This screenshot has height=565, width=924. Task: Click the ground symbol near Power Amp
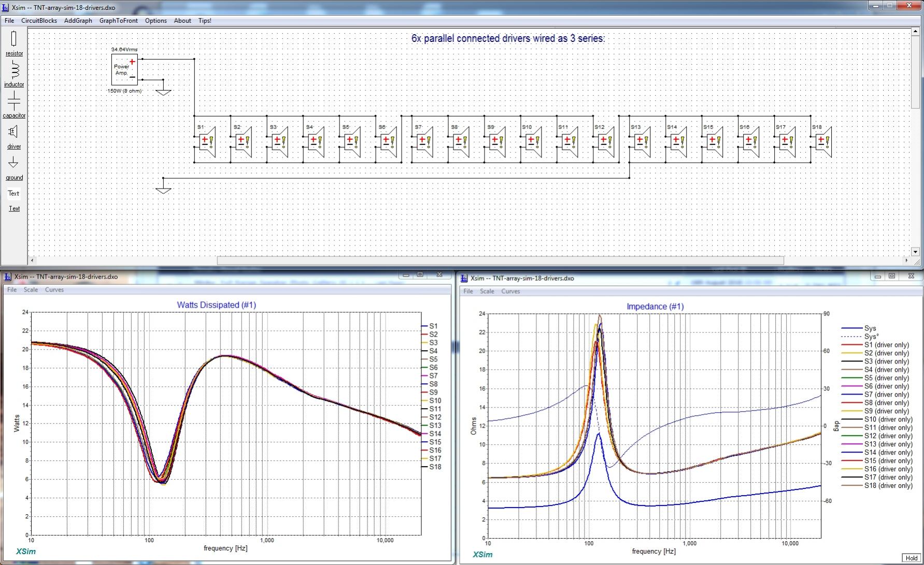tap(163, 92)
